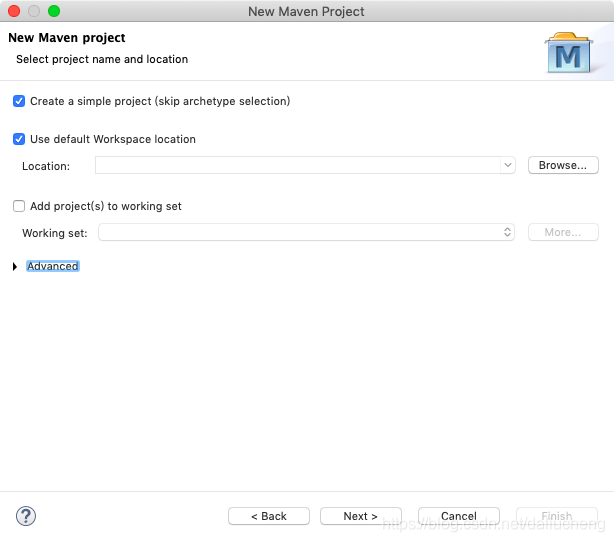Toggle Use default Workspace location checkbox
Image resolution: width=614 pixels, height=542 pixels.
19,139
